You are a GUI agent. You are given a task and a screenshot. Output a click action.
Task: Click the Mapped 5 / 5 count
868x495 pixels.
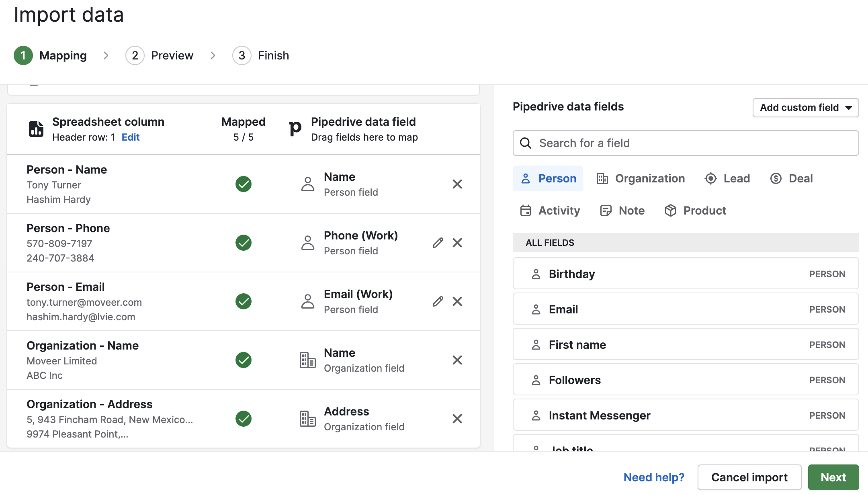[244, 129]
